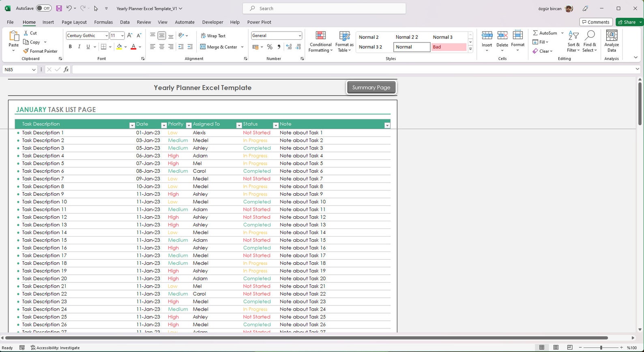Switch to the Insert tab
The height and width of the screenshot is (352, 644).
point(48,22)
